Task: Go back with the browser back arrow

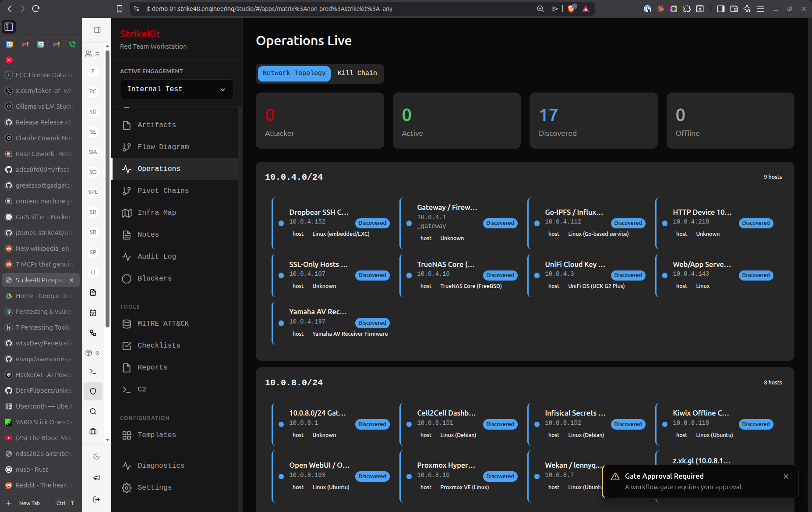Action: (10, 9)
